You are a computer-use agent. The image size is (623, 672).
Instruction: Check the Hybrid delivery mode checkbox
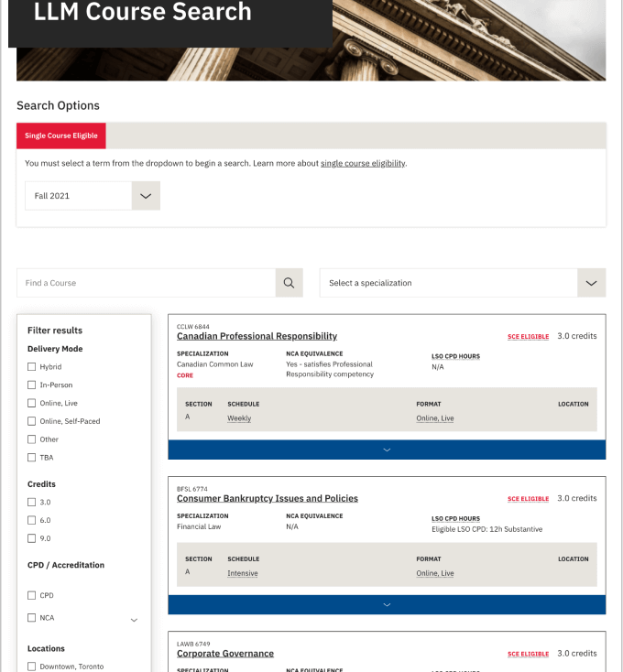coord(31,367)
